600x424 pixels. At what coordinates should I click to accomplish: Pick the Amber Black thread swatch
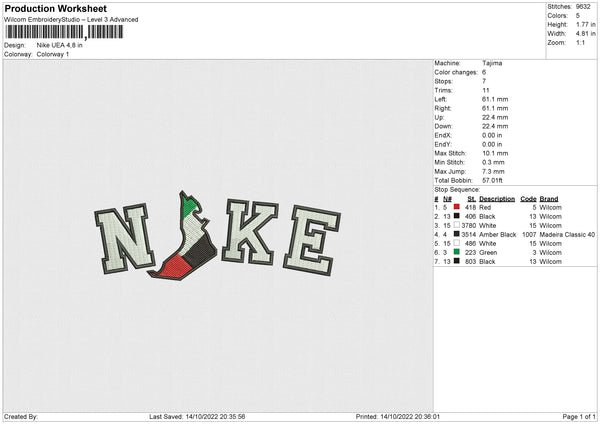pyautogui.click(x=457, y=234)
